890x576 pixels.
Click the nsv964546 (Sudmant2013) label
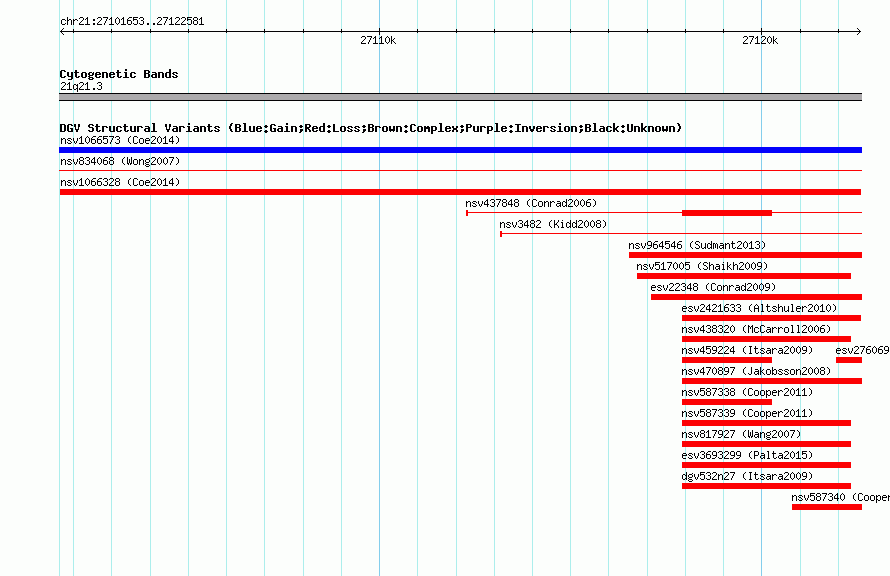point(697,245)
